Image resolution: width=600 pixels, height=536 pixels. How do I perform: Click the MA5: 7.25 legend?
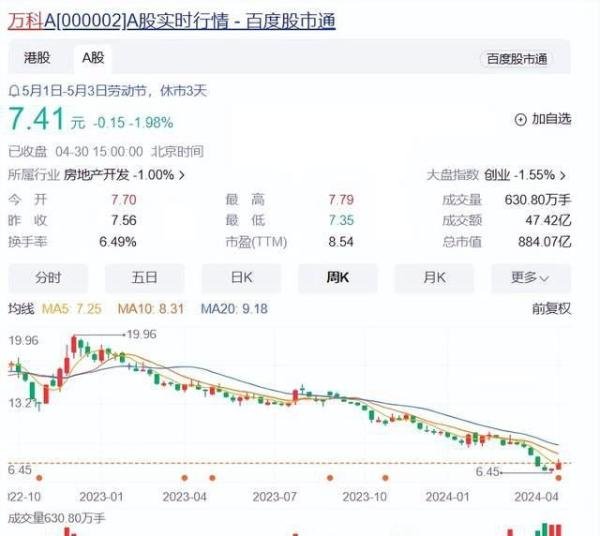pyautogui.click(x=72, y=309)
